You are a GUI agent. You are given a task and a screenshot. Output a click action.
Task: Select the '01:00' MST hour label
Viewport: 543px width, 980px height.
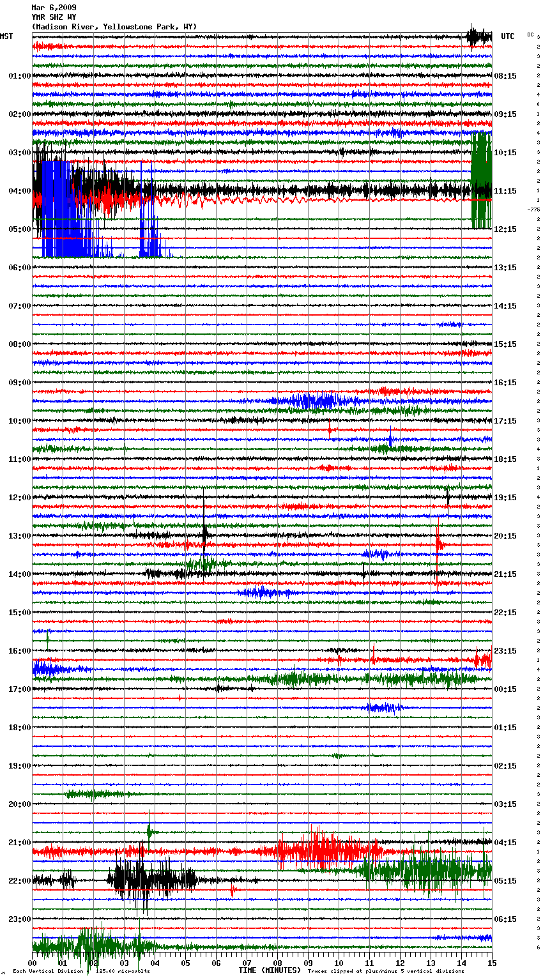point(19,76)
